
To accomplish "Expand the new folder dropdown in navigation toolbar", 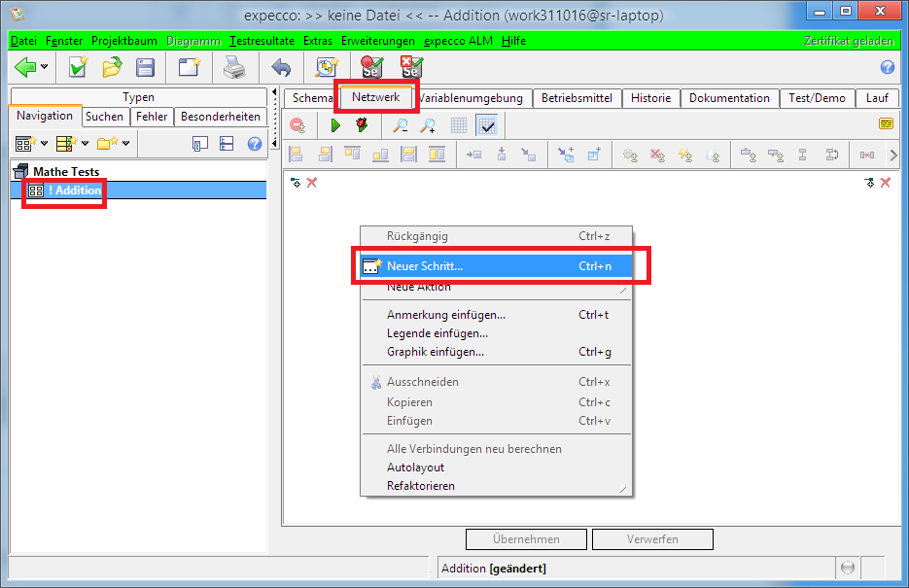I will coord(125,144).
